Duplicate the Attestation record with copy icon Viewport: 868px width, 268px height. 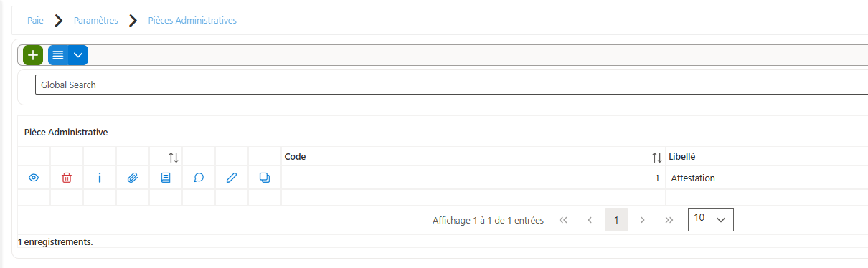tap(264, 178)
